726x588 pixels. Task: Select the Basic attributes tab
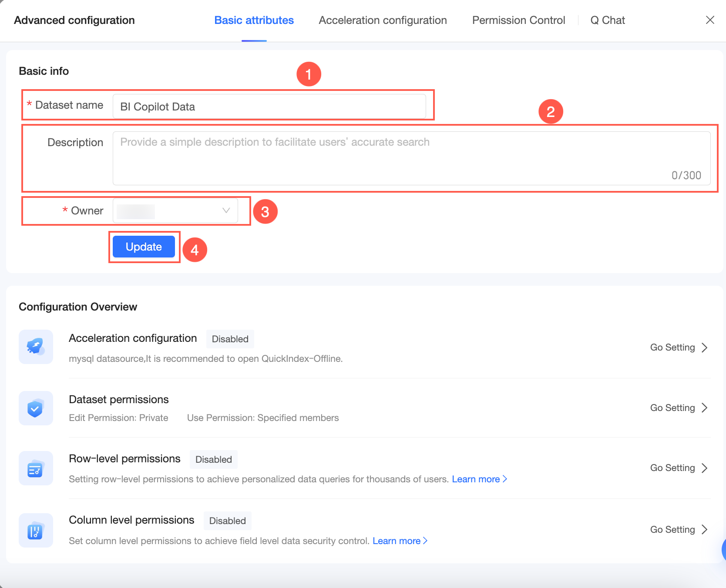tap(254, 20)
